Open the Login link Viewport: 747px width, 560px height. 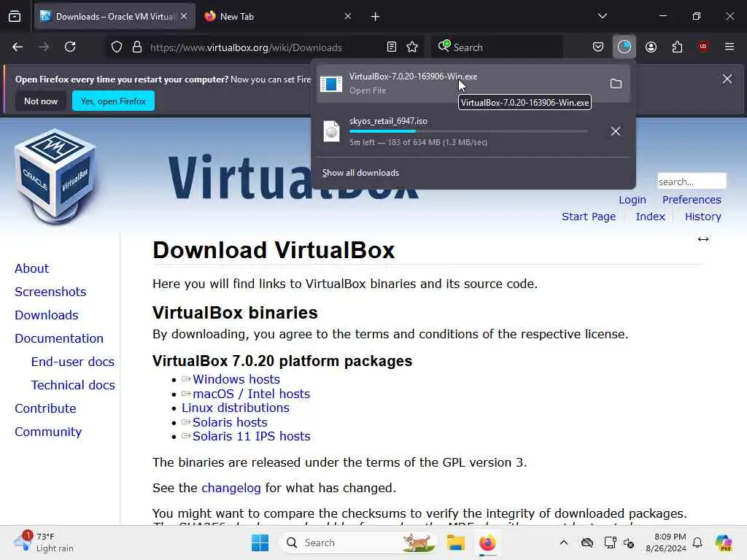pyautogui.click(x=632, y=200)
